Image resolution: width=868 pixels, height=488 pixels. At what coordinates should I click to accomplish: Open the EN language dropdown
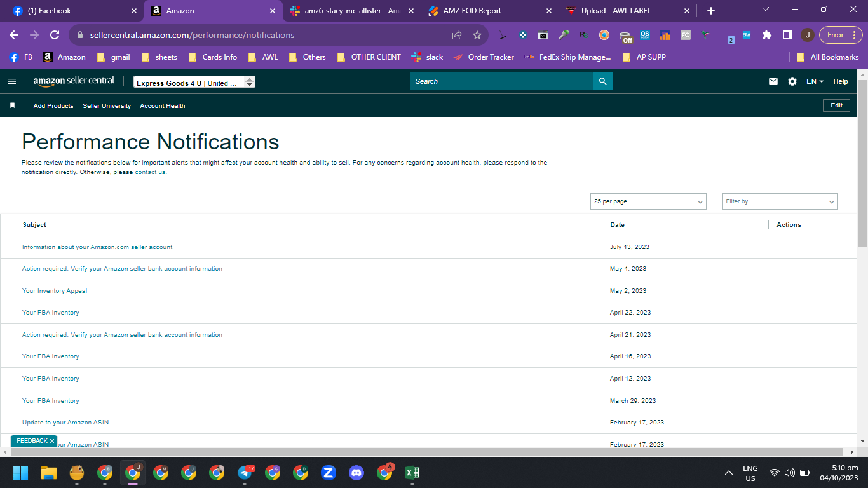pyautogui.click(x=815, y=81)
